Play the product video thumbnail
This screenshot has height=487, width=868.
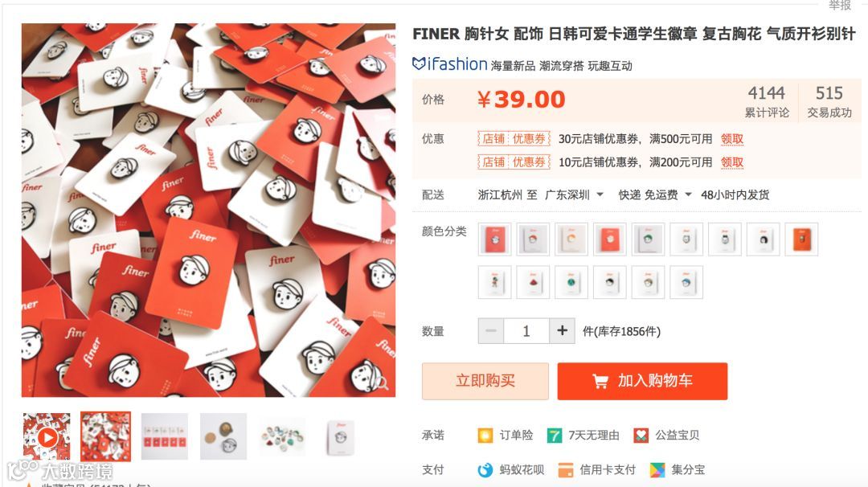47,437
